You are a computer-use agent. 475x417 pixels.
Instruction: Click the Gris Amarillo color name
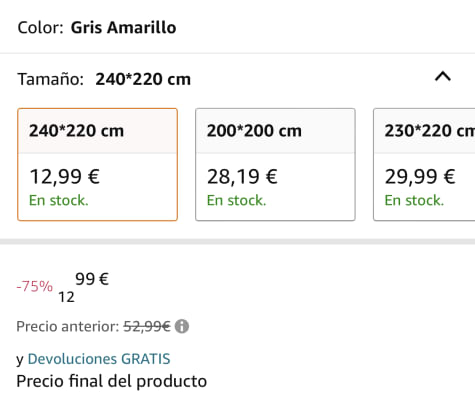tap(123, 28)
